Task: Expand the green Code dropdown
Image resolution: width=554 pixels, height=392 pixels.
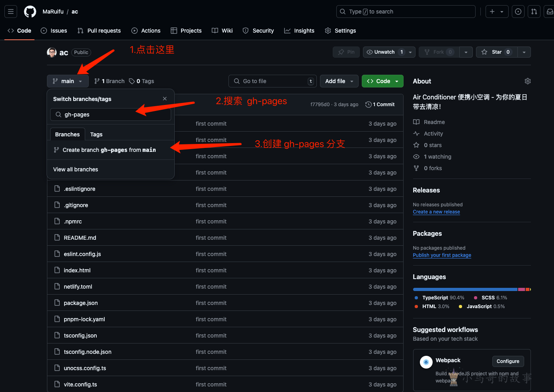Action: (x=382, y=81)
